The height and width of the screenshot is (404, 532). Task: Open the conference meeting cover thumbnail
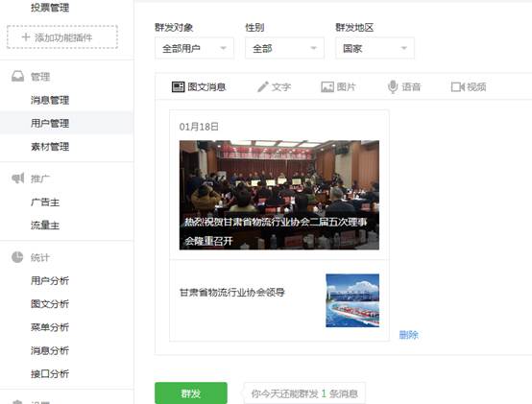pyautogui.click(x=279, y=195)
